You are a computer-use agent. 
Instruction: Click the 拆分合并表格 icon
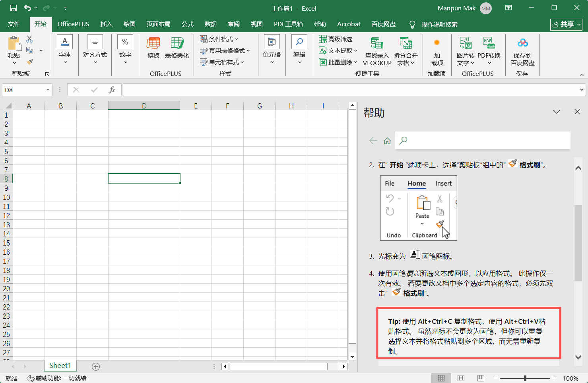point(406,50)
